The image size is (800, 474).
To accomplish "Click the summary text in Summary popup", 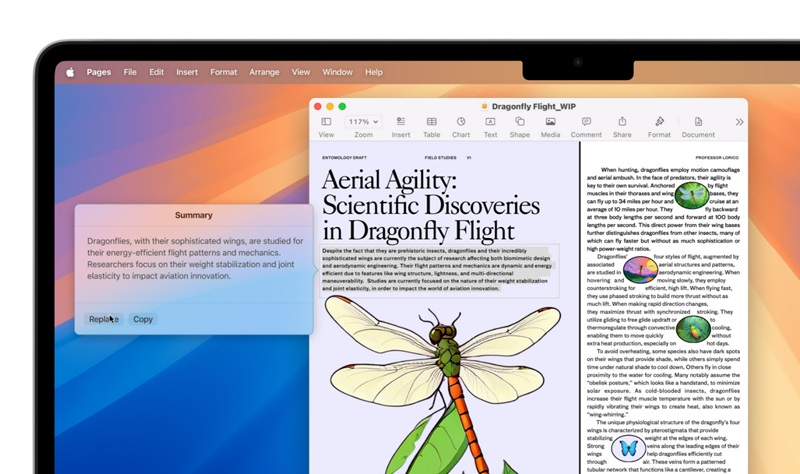I will click(x=195, y=258).
